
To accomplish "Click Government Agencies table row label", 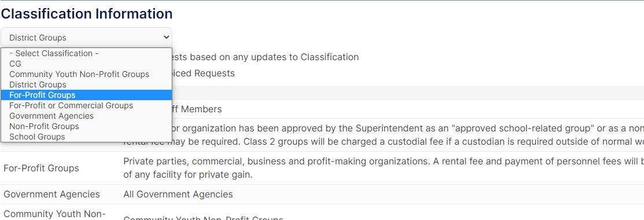I will [x=52, y=194].
